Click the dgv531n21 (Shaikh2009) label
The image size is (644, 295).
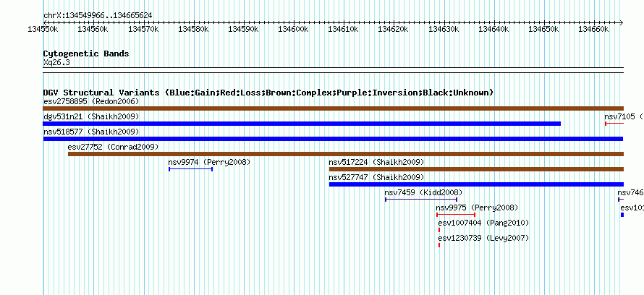click(x=91, y=116)
